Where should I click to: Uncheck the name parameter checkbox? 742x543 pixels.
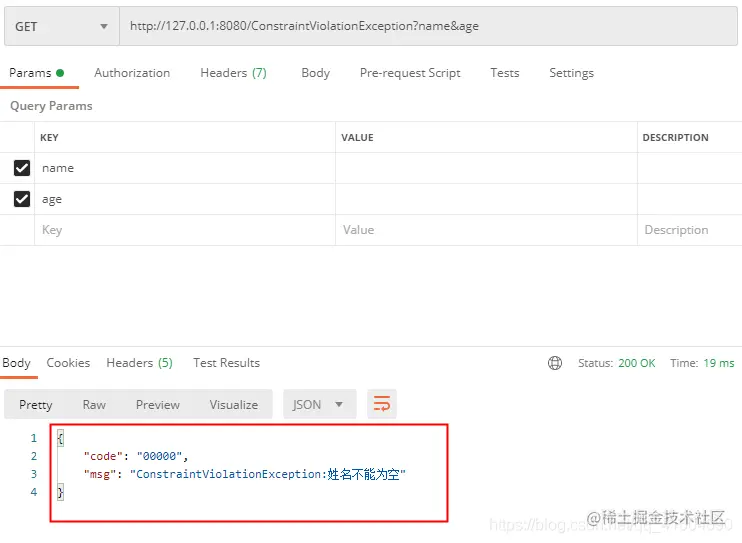(22, 168)
